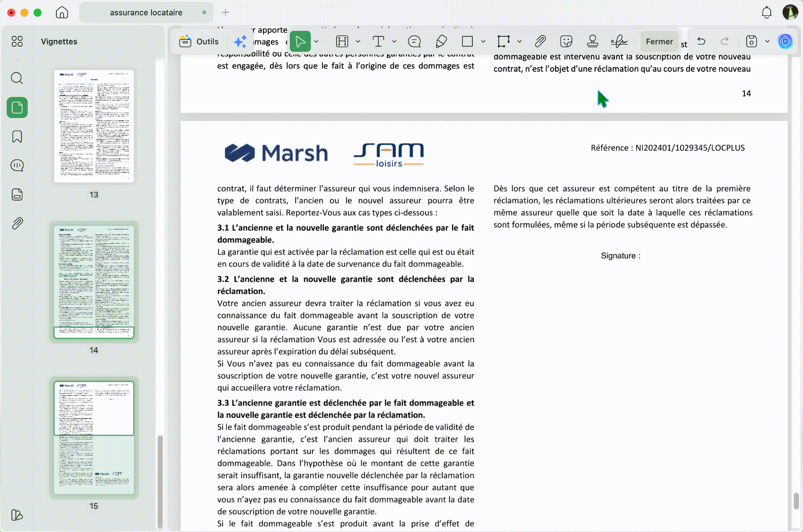Click the Vignettes panel title
The height and width of the screenshot is (532, 803).
point(59,41)
